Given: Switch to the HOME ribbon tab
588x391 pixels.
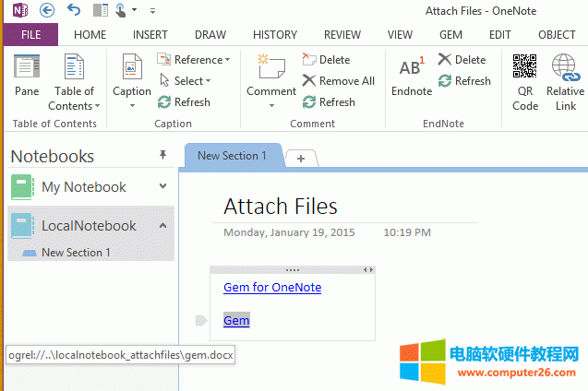Looking at the screenshot, I should pyautogui.click(x=90, y=35).
